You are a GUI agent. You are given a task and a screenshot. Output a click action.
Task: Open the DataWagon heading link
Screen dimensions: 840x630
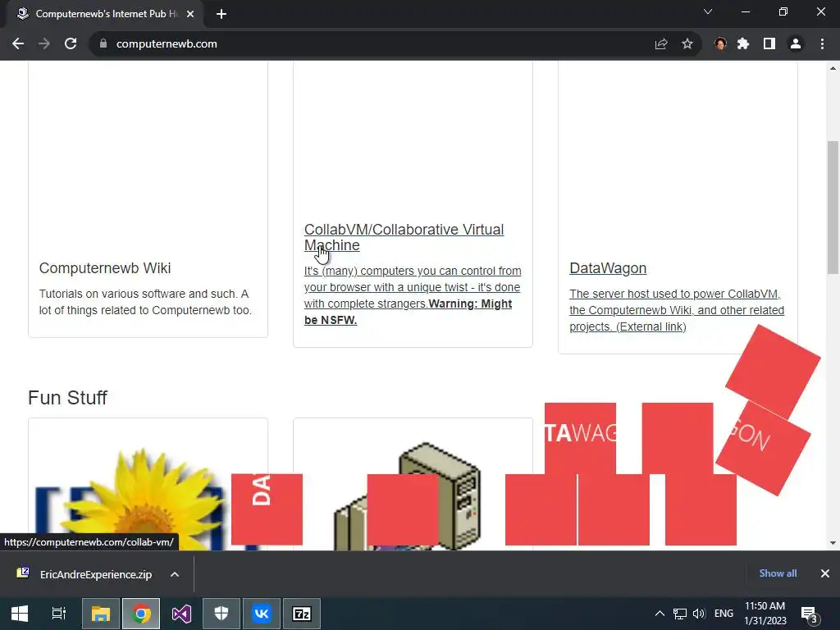tap(608, 268)
